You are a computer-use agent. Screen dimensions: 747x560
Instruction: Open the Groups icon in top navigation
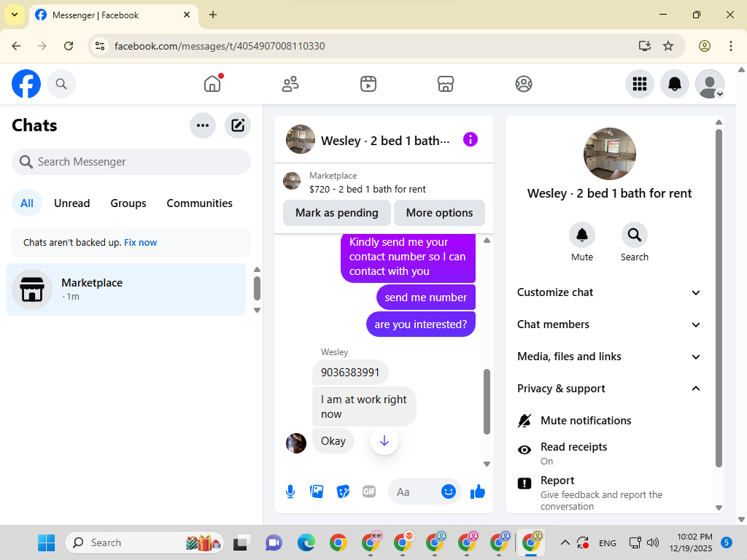point(524,84)
